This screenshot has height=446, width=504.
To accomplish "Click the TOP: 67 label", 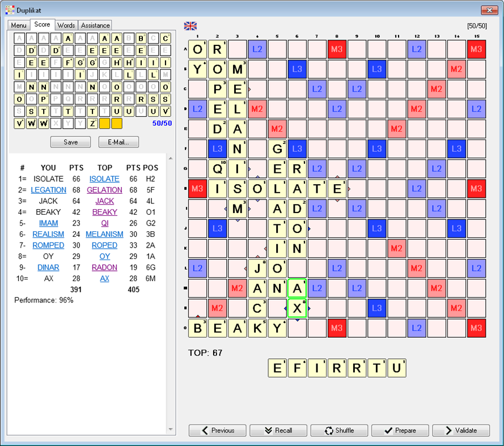I will 205,353.
